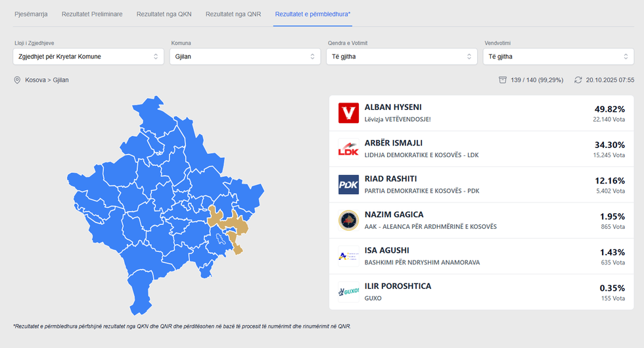The height and width of the screenshot is (348, 644).
Task: Go to the Rezultatet nga QNR tab
Action: 233,14
